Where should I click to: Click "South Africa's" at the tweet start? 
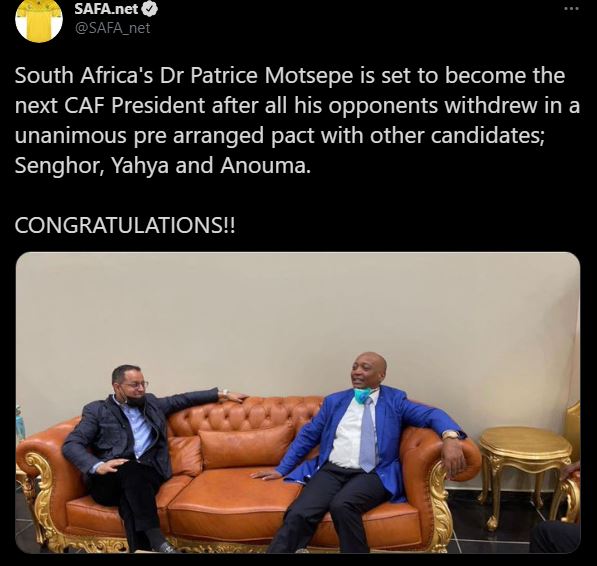pyautogui.click(x=84, y=75)
